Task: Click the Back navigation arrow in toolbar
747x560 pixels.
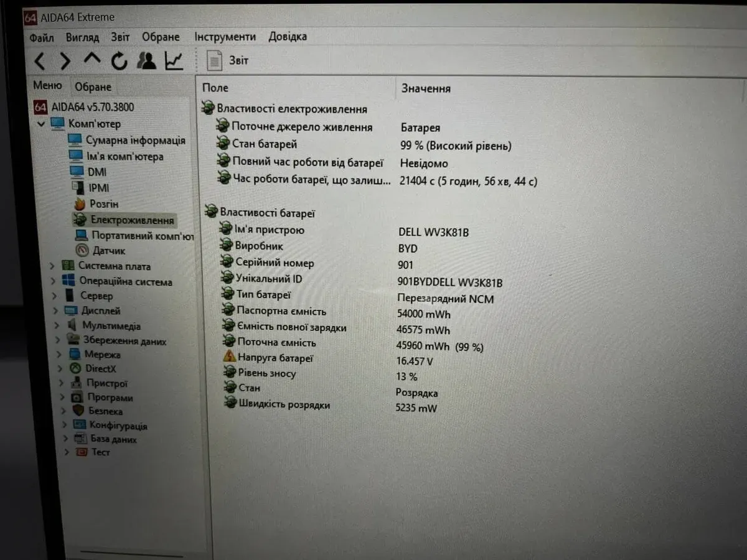Action: [39, 61]
